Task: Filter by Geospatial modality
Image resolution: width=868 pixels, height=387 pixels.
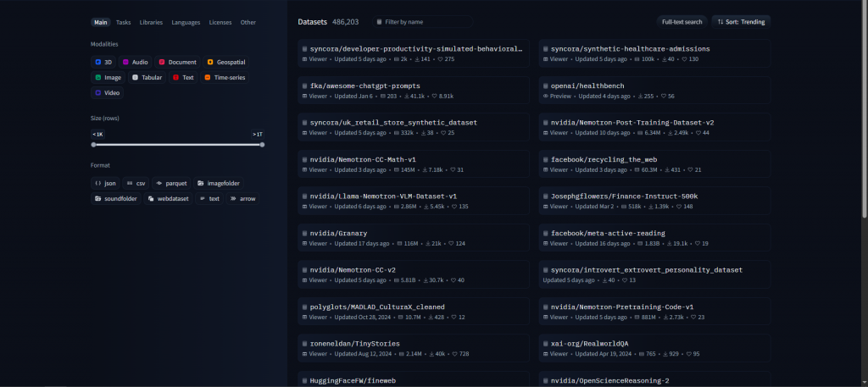Action: coord(225,63)
